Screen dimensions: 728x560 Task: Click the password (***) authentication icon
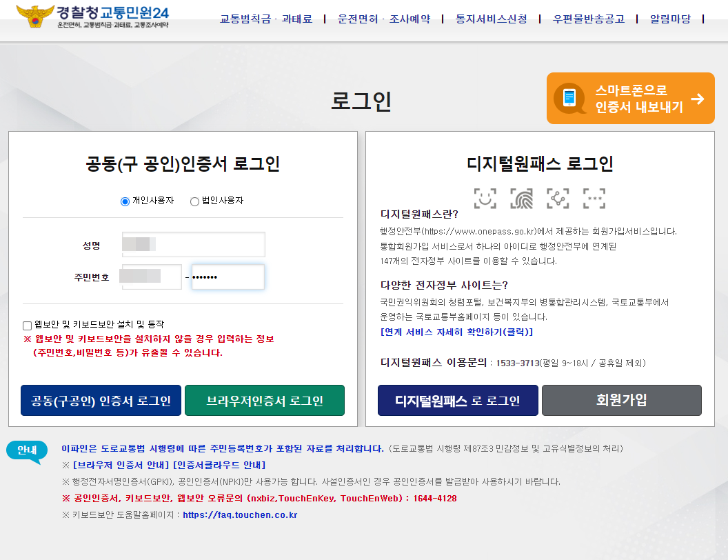click(594, 198)
